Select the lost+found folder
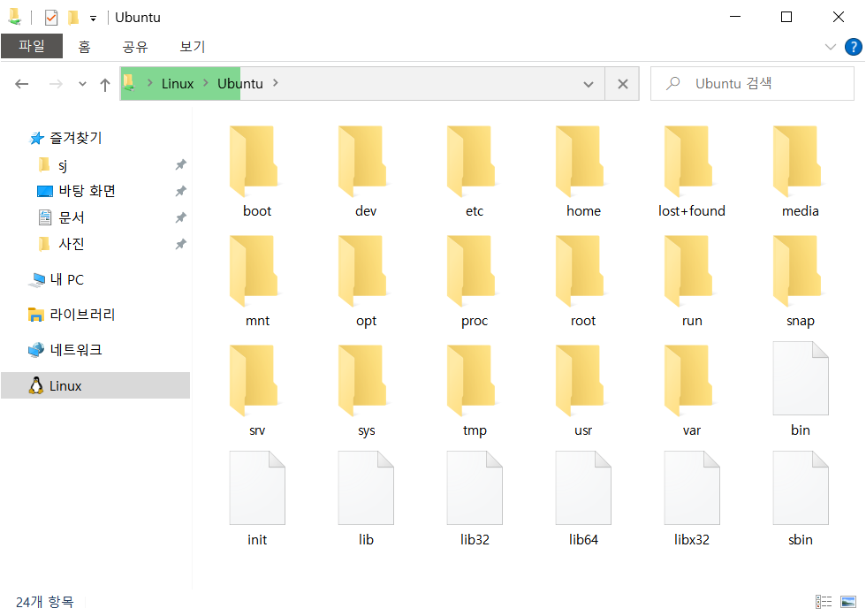Viewport: 866px width, 616px height. [691, 171]
